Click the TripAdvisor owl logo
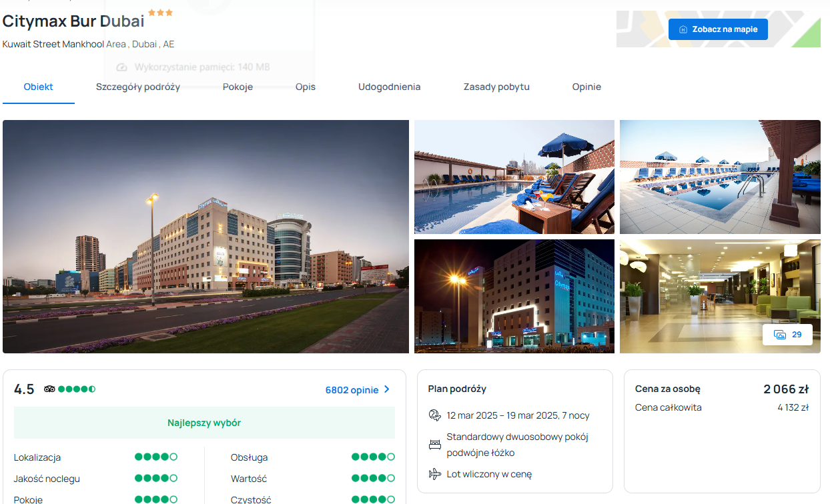 click(49, 389)
